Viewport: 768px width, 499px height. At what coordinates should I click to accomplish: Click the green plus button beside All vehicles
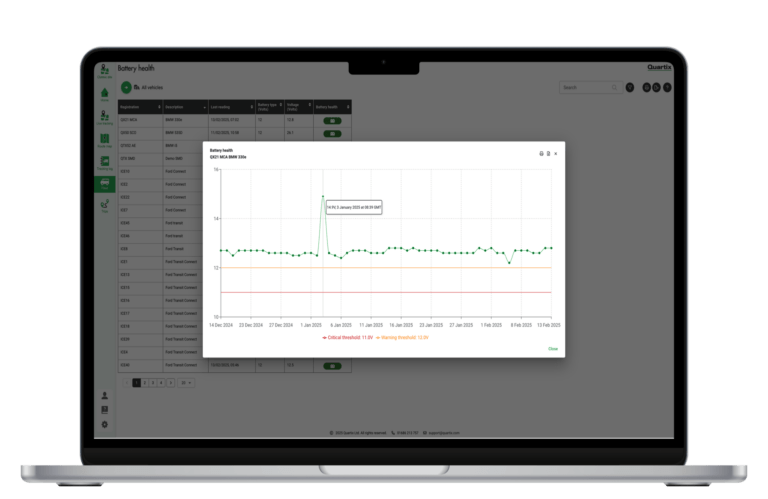pyautogui.click(x=126, y=87)
